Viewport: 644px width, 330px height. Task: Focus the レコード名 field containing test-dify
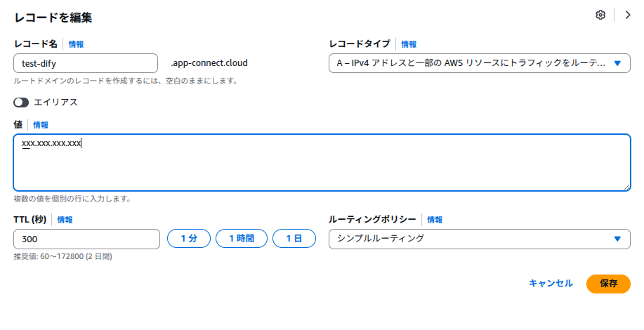coord(86,63)
